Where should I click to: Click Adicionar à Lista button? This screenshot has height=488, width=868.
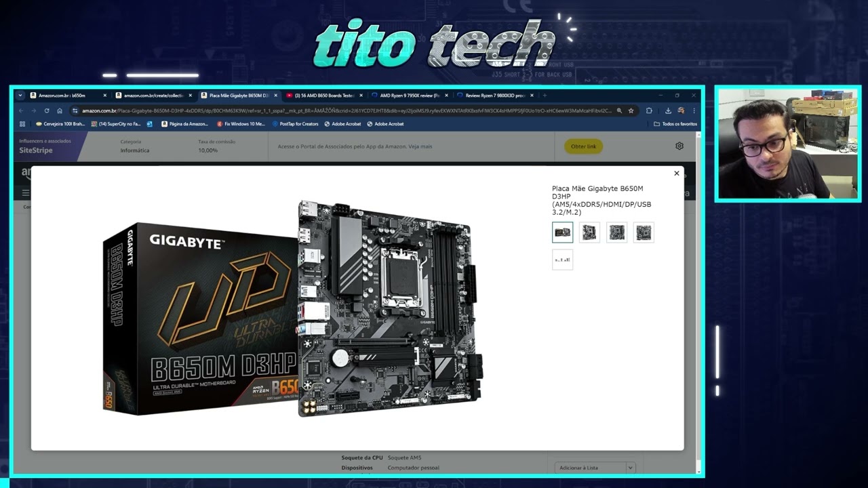pos(589,468)
